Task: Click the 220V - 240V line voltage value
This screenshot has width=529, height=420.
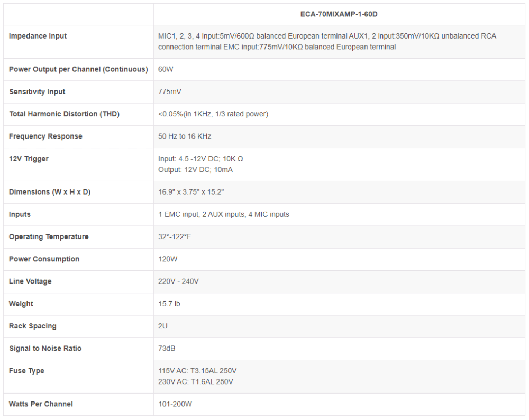Action: tap(178, 281)
